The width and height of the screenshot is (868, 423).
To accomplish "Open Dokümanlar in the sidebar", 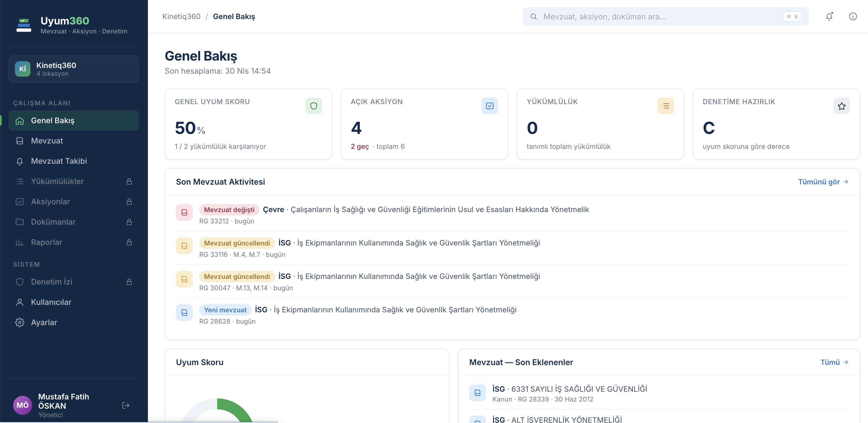I will click(x=74, y=222).
